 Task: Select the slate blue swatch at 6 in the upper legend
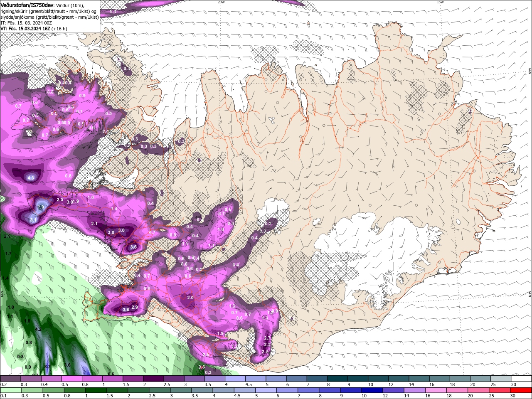pyautogui.click(x=296, y=379)
